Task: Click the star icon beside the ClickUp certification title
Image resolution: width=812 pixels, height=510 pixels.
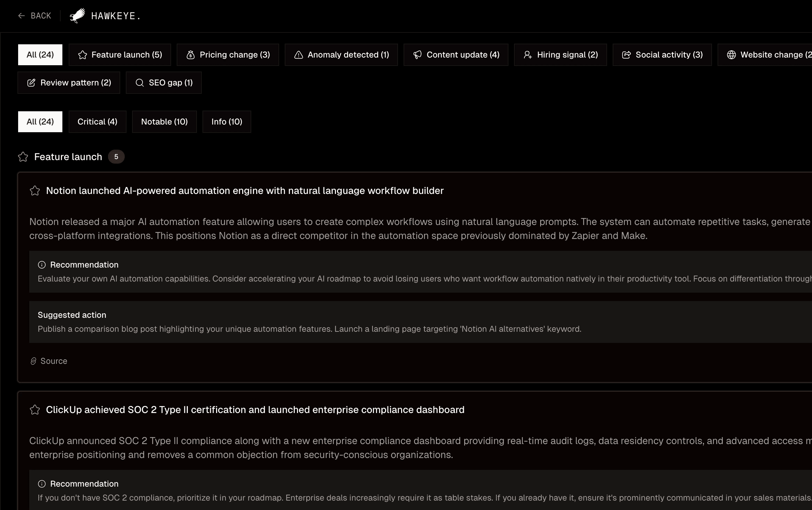Action: pos(35,410)
